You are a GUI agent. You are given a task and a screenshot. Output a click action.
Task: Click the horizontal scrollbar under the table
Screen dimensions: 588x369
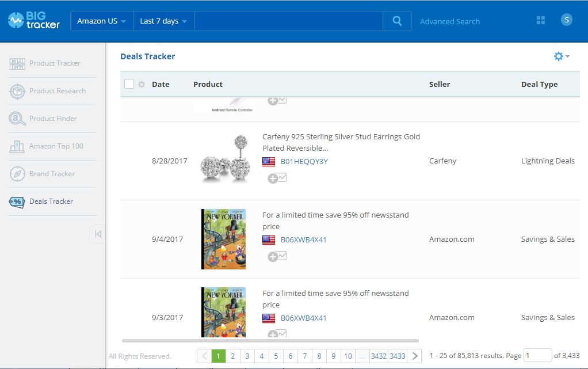(270, 341)
